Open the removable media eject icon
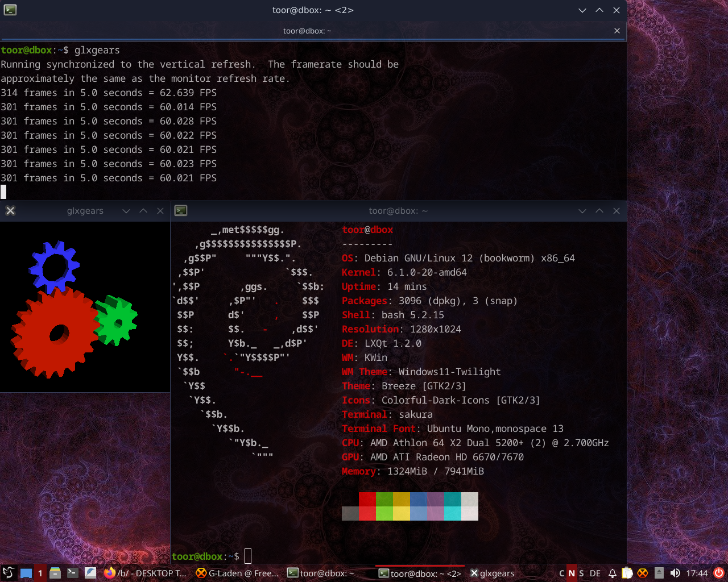Image resolution: width=728 pixels, height=582 pixels. point(659,573)
